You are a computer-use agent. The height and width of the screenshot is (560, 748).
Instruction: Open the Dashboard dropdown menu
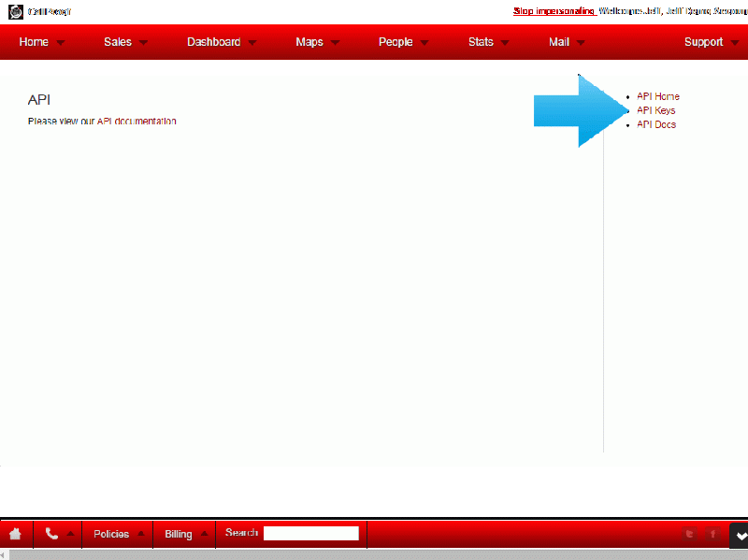(221, 42)
